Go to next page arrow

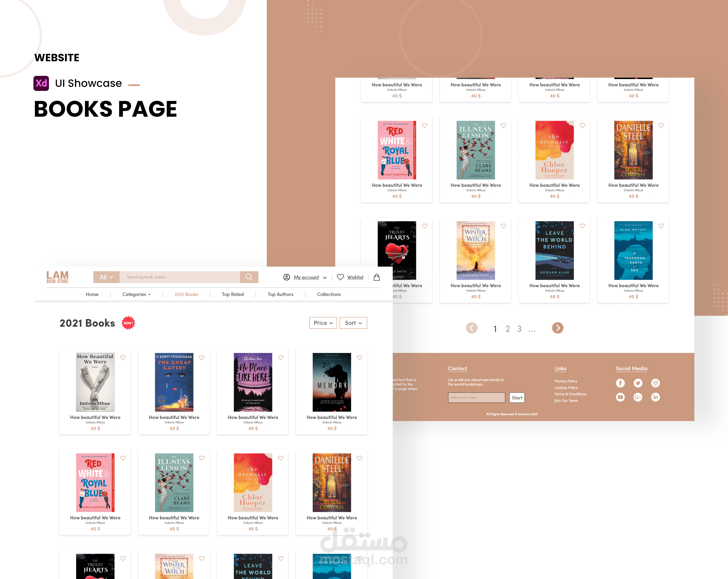[x=557, y=328]
